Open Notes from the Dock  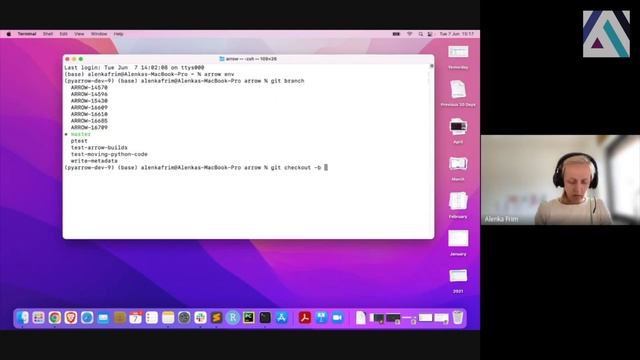coord(168,318)
